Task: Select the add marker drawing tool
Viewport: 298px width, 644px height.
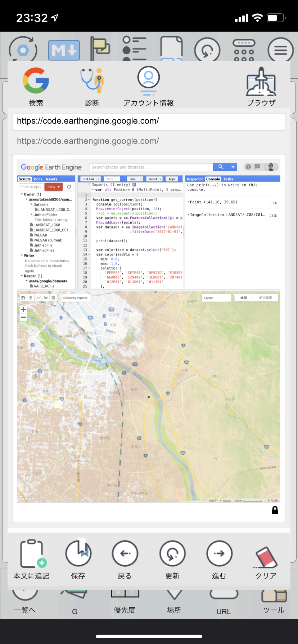Action: 31,298
